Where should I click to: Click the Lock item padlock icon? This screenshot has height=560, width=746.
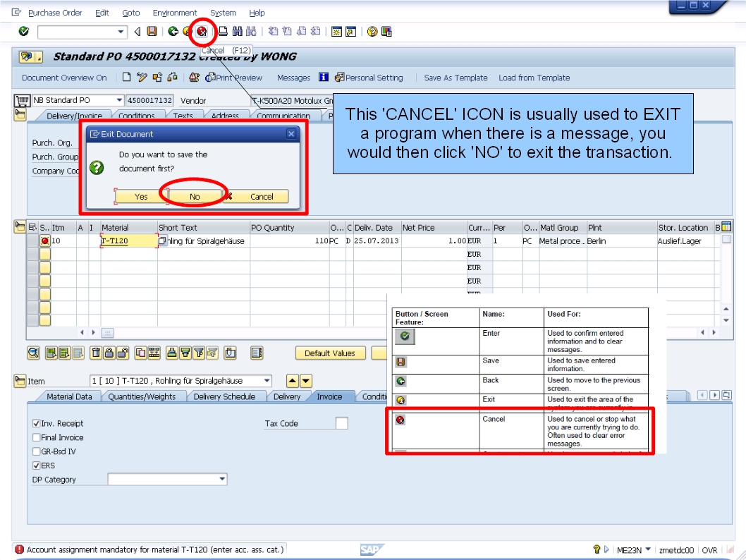109,353
